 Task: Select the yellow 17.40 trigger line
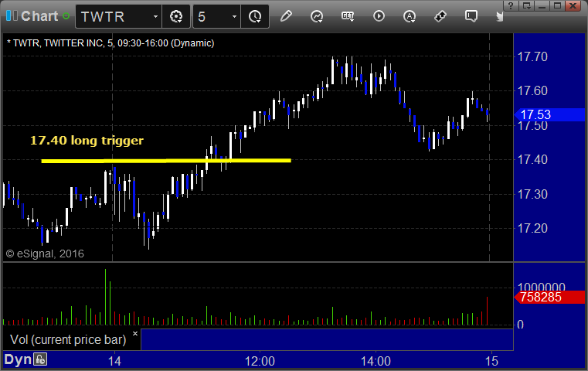point(166,161)
